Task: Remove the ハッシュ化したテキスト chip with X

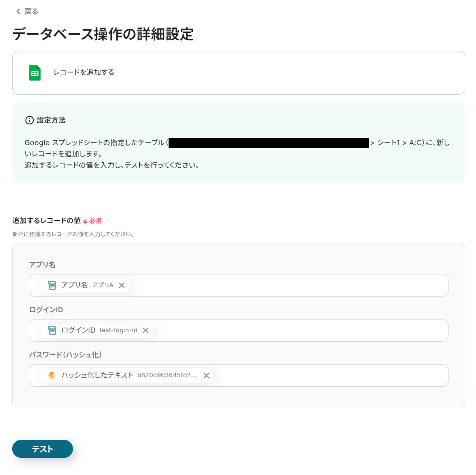Action: point(206,375)
